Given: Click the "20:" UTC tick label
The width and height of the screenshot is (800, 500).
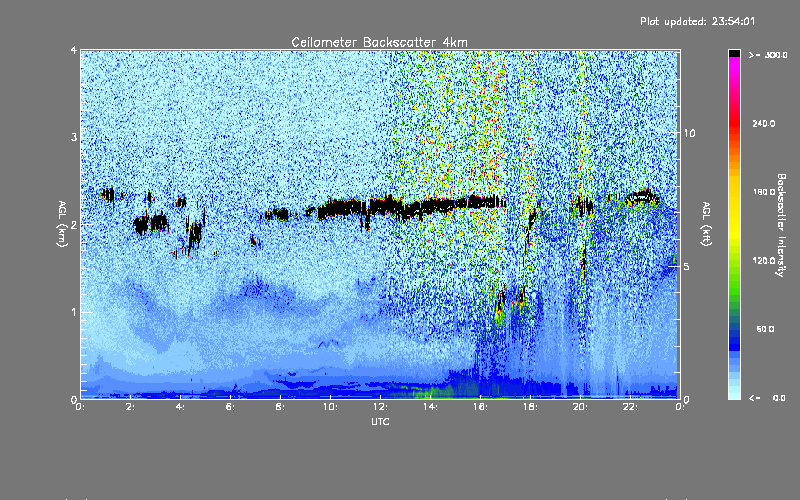Looking at the screenshot, I should click(580, 407).
